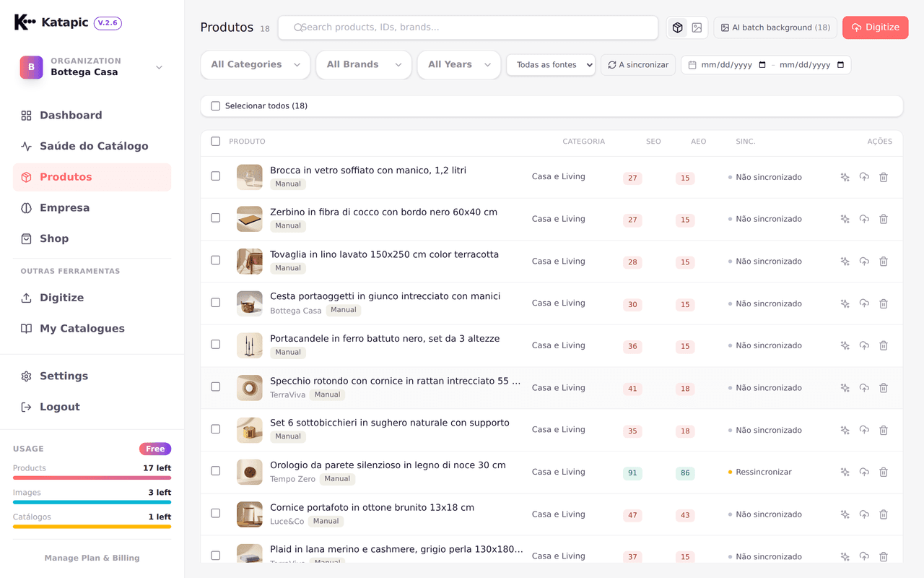Delete Cornice portafoto product via trash icon
Screen dimensions: 924x578
point(884,514)
